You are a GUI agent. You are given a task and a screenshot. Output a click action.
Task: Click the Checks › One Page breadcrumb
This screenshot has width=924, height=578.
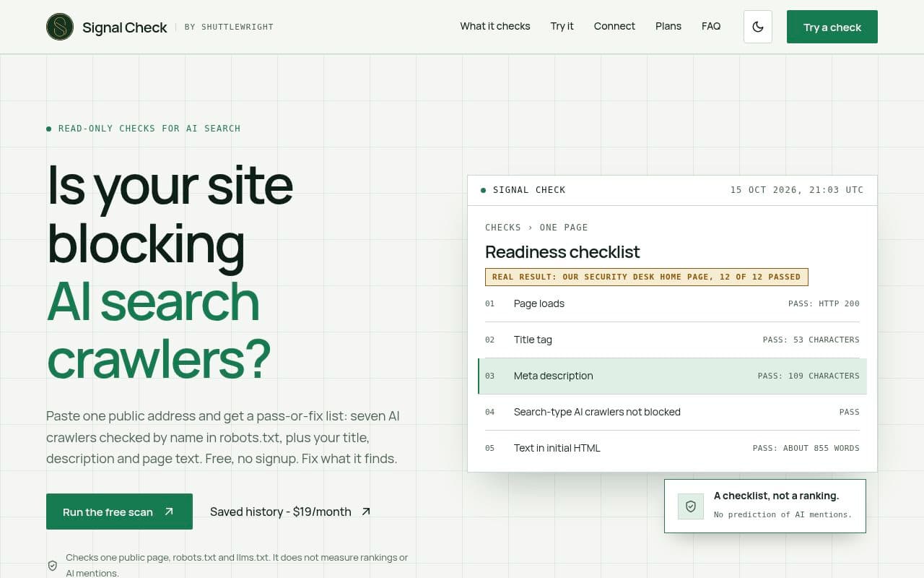tap(536, 228)
